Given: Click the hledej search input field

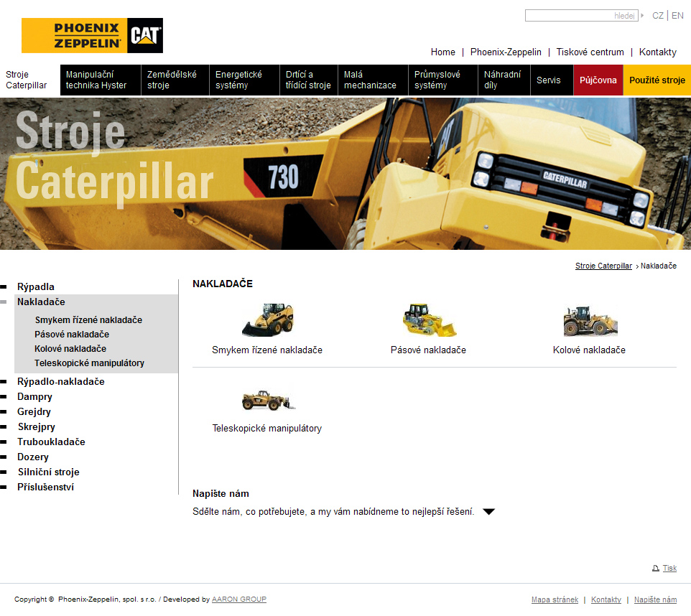Looking at the screenshot, I should 581,15.
